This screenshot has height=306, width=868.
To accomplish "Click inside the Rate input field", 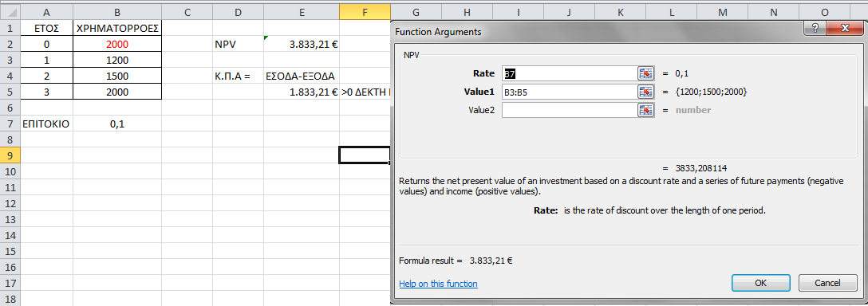I will click(570, 73).
